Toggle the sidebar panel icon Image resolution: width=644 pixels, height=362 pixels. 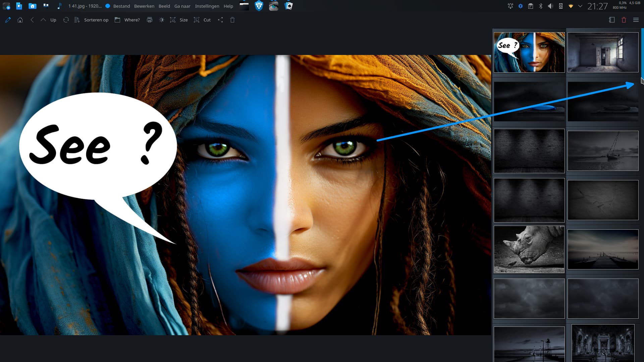(x=612, y=20)
